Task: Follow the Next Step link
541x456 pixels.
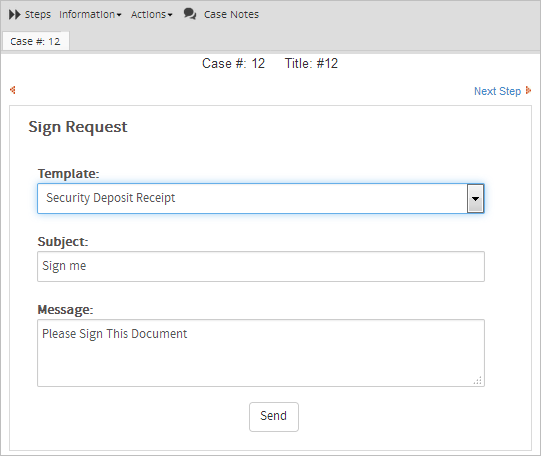Action: (x=497, y=91)
